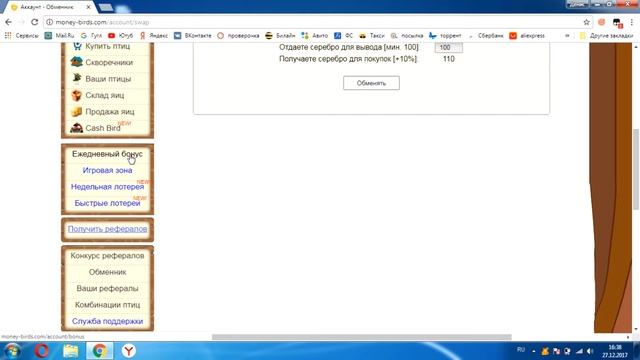Open the Обменник page in the sidebar

coord(107,272)
